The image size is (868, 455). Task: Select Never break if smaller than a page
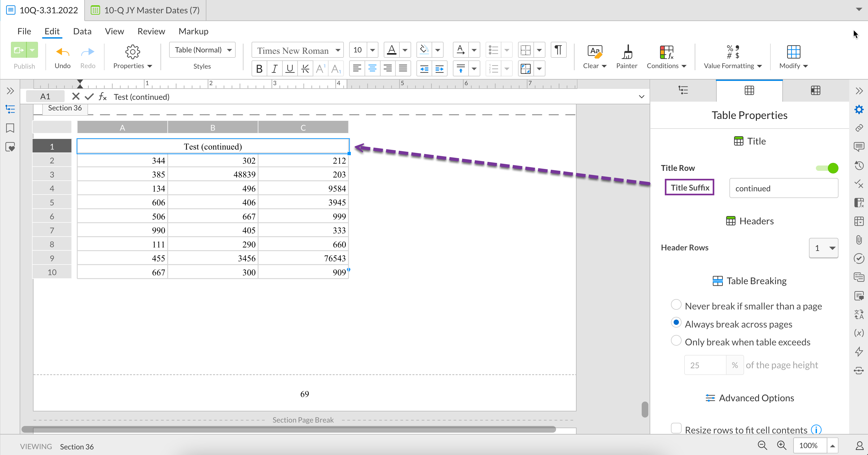676,305
